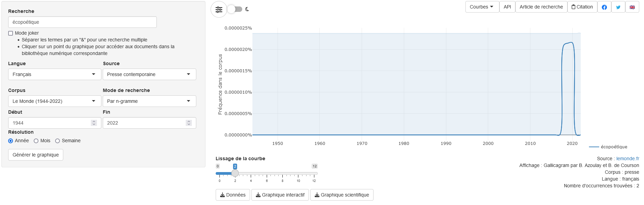Switch to English flag icon
This screenshot has height=205, width=644.
pos(632,7)
